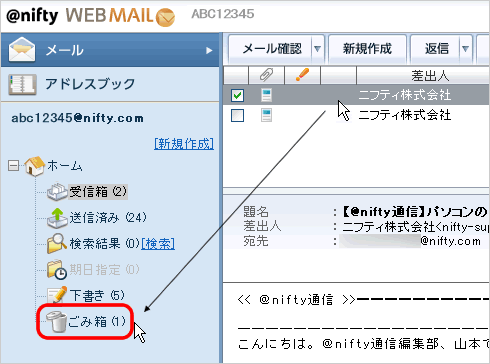
Task: Click the 返信 reply button
Action: (437, 49)
